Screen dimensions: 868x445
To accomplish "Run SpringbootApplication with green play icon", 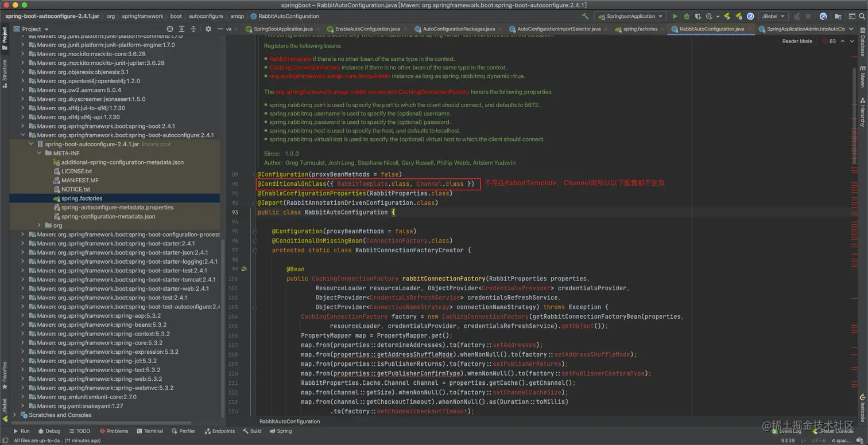I will tap(675, 17).
